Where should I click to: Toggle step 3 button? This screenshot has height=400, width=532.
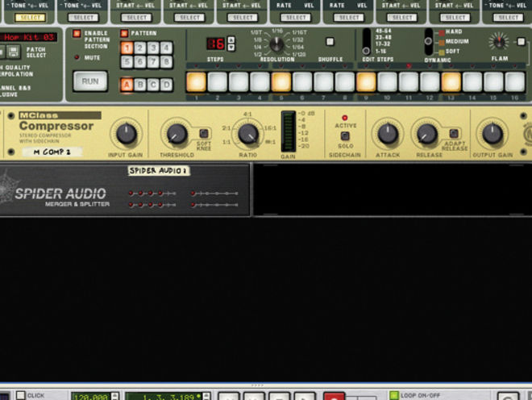coord(239,81)
